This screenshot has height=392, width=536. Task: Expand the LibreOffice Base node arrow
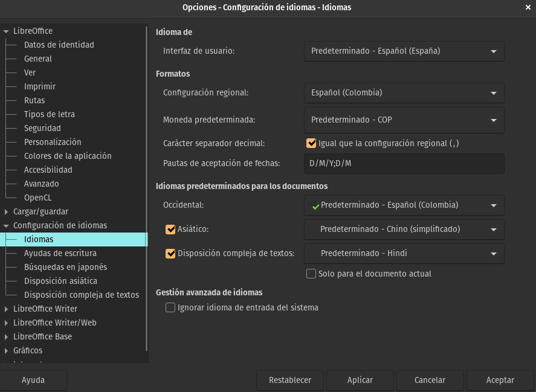click(x=6, y=336)
